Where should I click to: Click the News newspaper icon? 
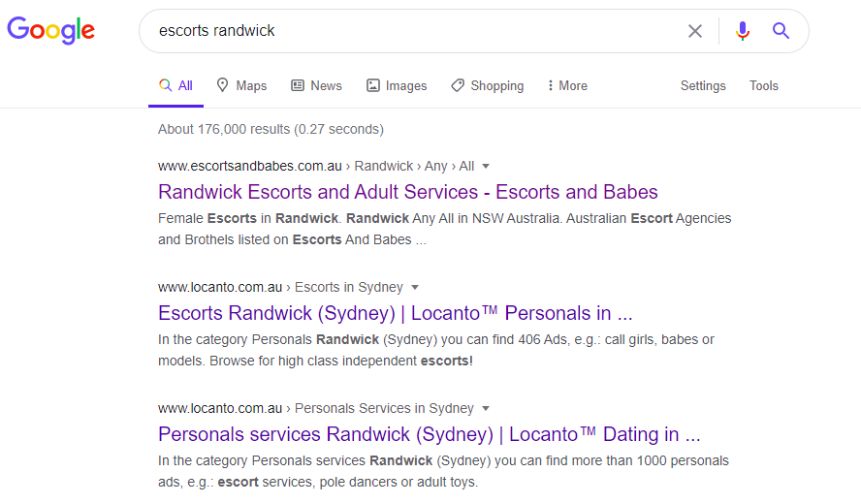coord(298,85)
